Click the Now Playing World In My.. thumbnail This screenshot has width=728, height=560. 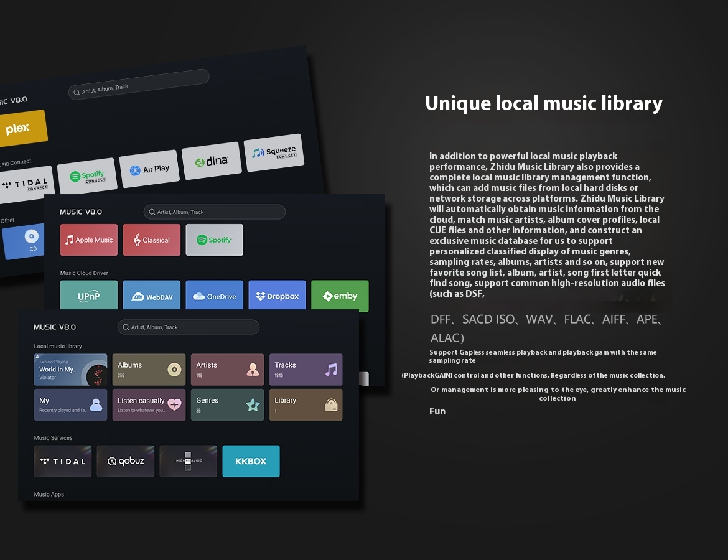tap(70, 370)
